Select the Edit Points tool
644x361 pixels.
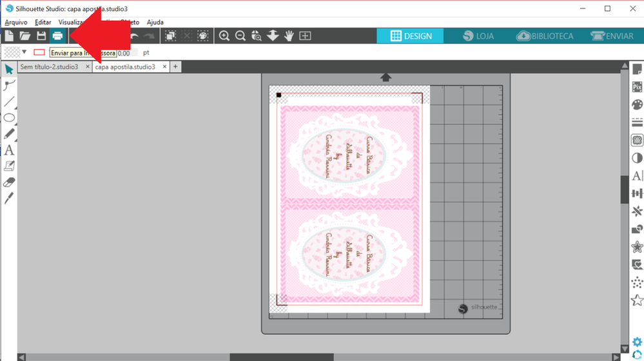9,85
